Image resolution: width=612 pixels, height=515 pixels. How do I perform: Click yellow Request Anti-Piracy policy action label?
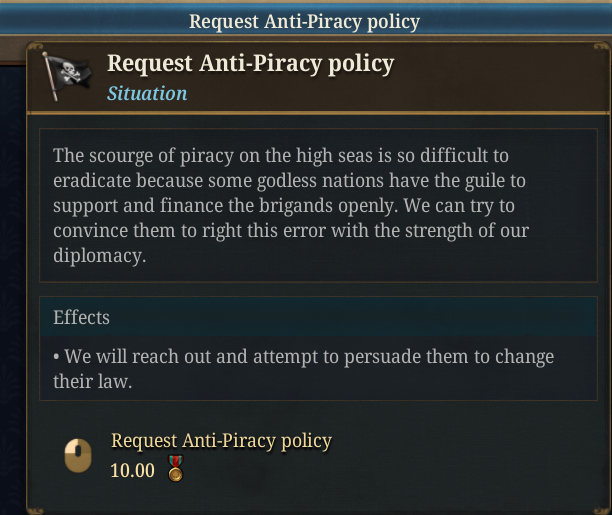click(x=221, y=440)
